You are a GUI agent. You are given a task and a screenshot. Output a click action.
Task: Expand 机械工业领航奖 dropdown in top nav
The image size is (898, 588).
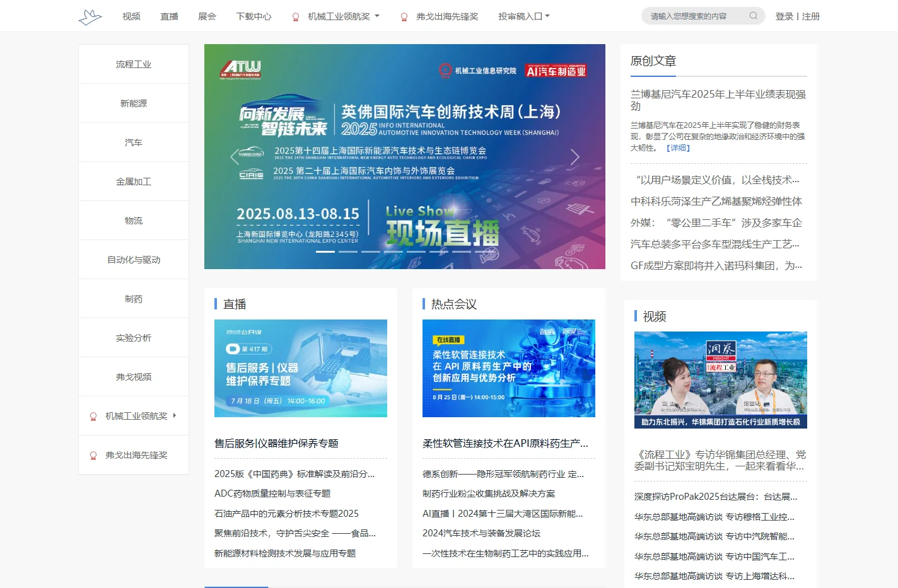click(377, 16)
